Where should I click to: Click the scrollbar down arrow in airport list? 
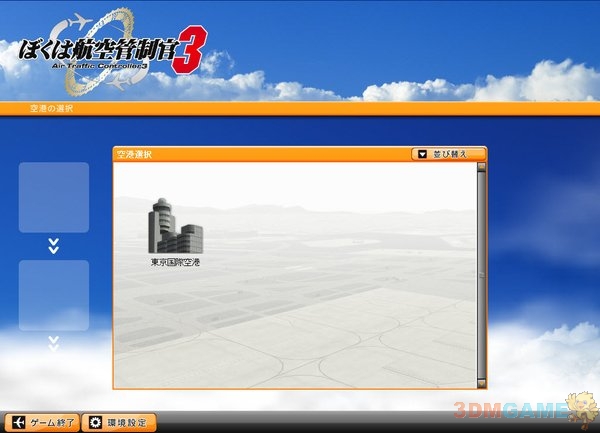(481, 383)
